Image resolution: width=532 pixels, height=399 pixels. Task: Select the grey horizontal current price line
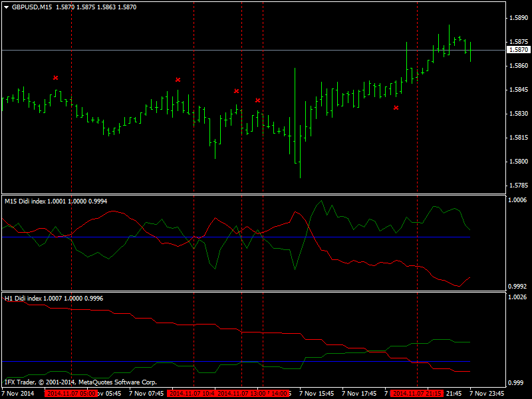(x=254, y=51)
